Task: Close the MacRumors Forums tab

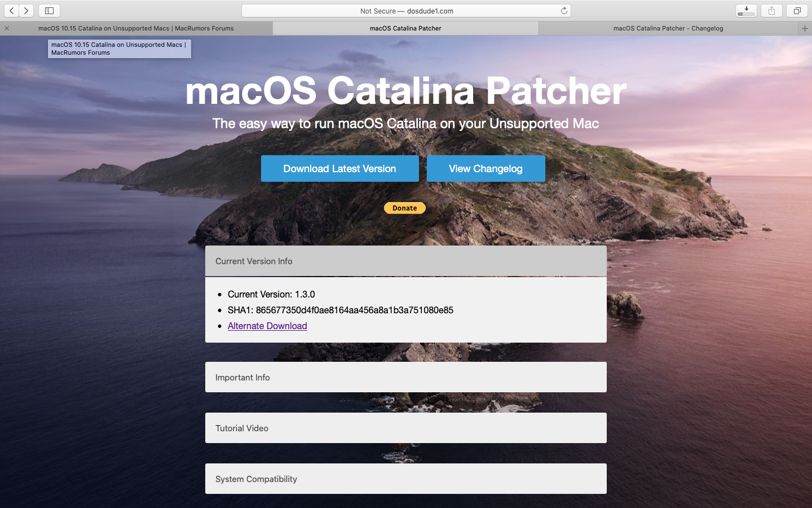Action: pyautogui.click(x=7, y=28)
